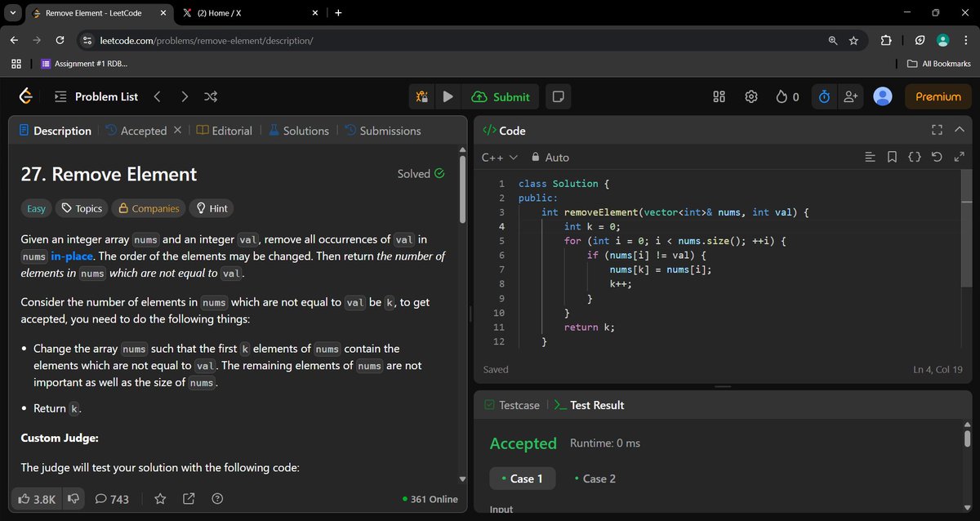The height and width of the screenshot is (521, 980).
Task: Open the Chrome three-dot menu
Action: [966, 40]
